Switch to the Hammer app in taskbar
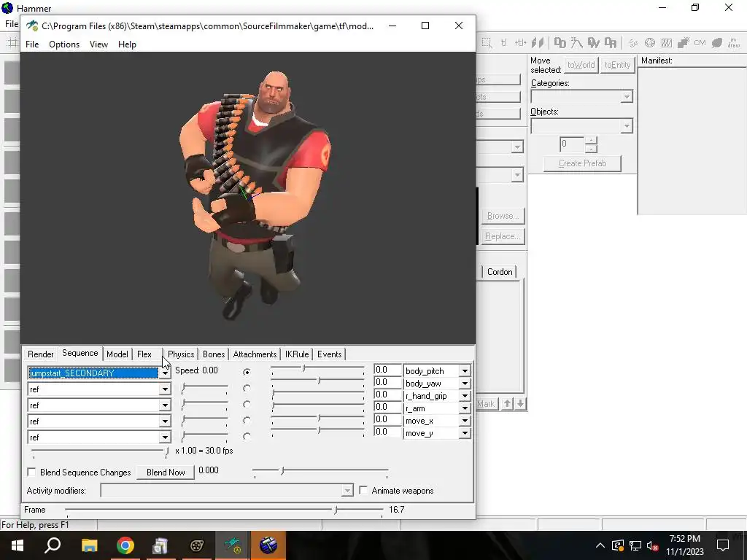 point(268,545)
